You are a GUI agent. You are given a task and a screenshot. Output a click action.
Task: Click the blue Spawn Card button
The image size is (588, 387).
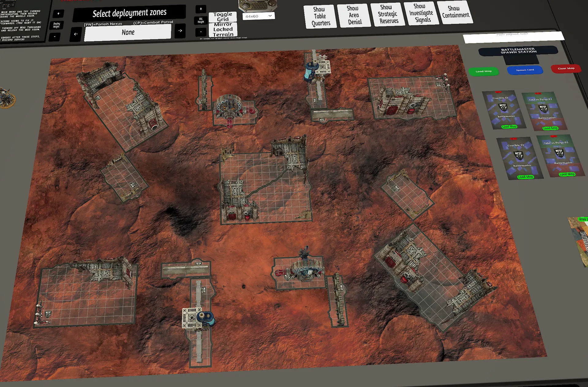(525, 70)
